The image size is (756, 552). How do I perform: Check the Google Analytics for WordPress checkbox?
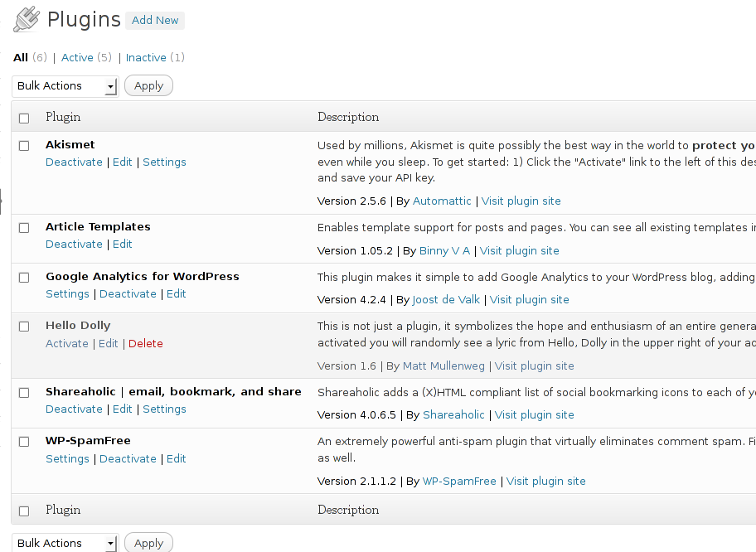pos(24,277)
